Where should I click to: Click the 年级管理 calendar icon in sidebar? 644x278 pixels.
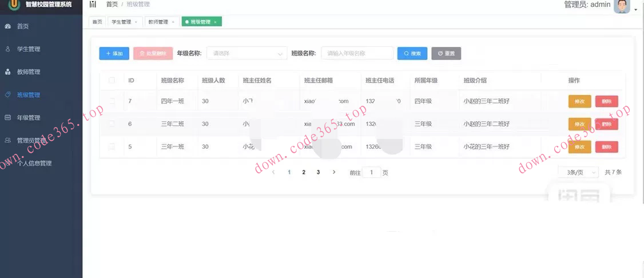tap(7, 117)
